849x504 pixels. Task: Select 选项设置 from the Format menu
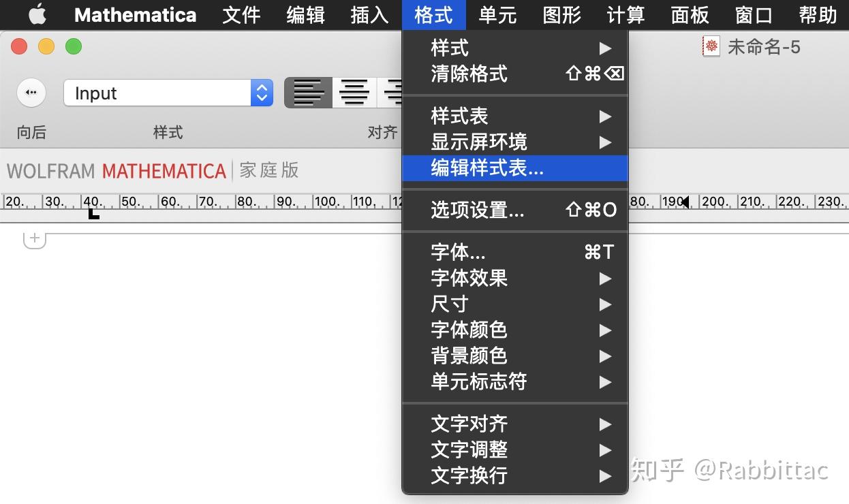coord(477,210)
